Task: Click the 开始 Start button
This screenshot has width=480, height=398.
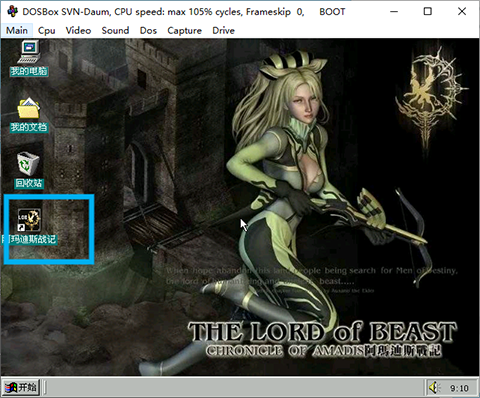Action: coord(21,387)
